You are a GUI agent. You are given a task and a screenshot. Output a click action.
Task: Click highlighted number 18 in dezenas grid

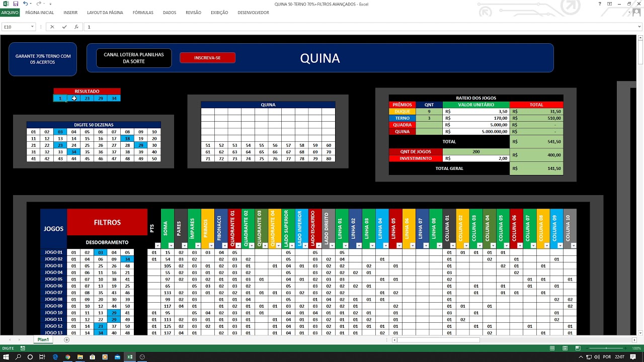pos(127,138)
